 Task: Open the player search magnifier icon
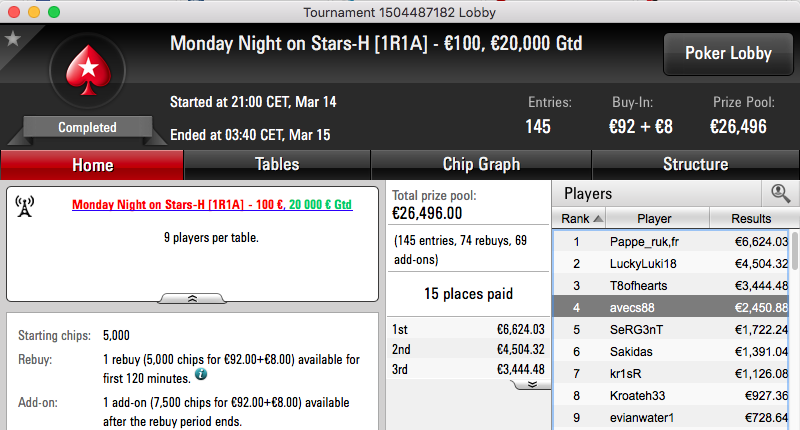tap(780, 193)
